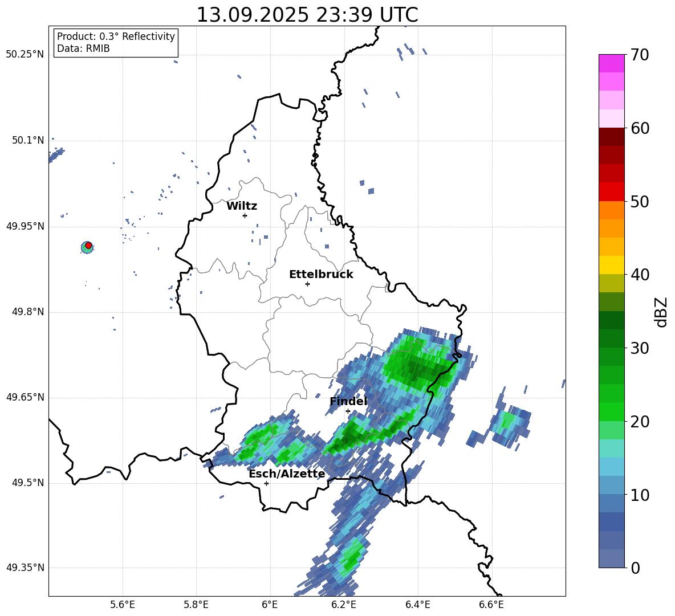Click the red radar site marker

[x=88, y=246]
